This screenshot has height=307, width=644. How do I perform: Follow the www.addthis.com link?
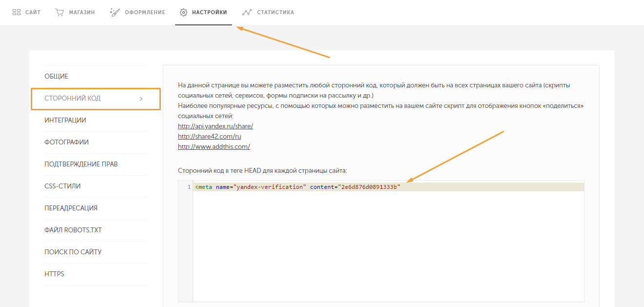(x=214, y=146)
